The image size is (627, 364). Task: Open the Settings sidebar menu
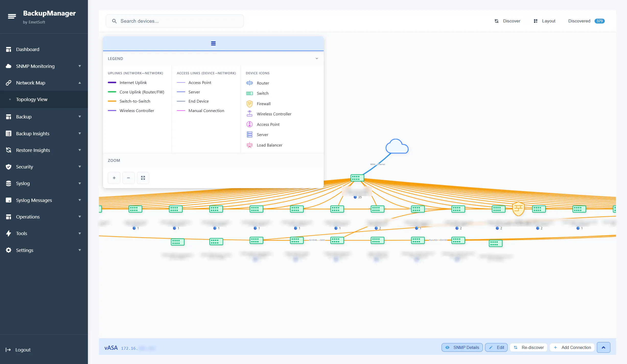tap(44, 250)
